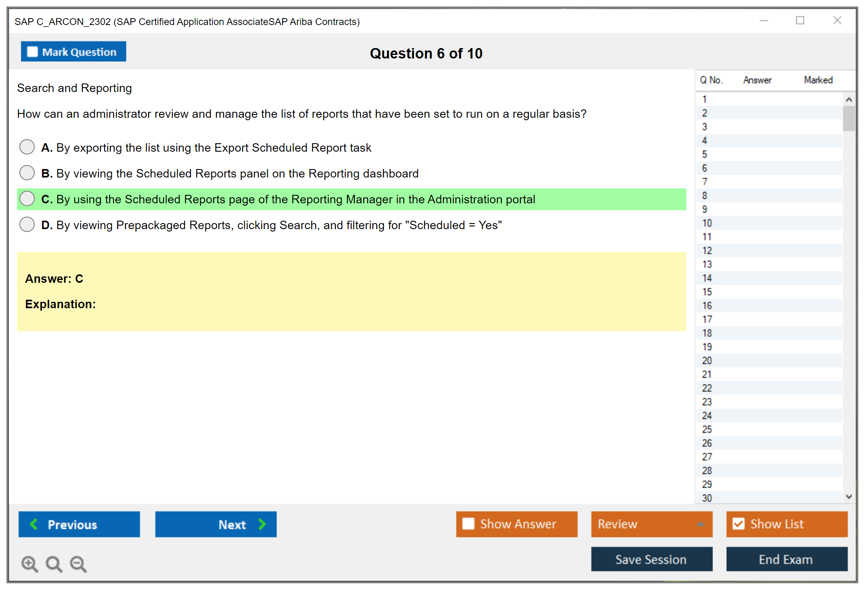Viewport: 868px width, 593px height.
Task: Toggle the Mark Question checkbox
Action: pos(32,52)
